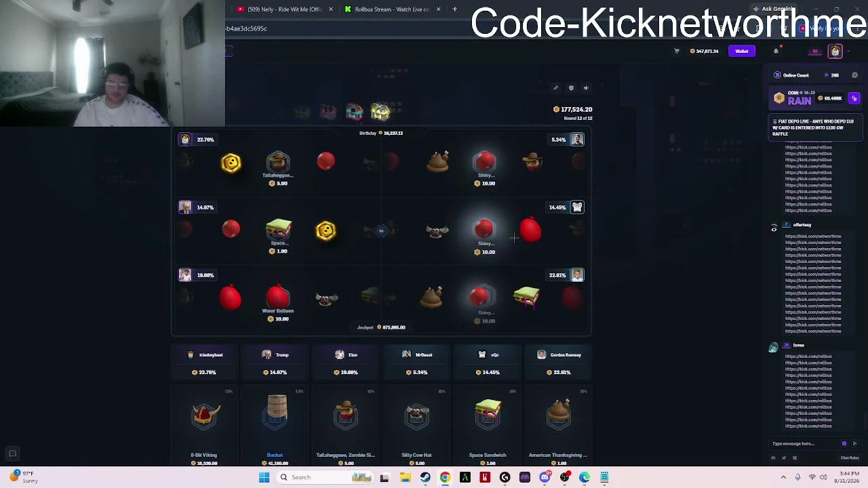Open the Windows Start menu
This screenshot has height=488, width=868.
(264, 478)
